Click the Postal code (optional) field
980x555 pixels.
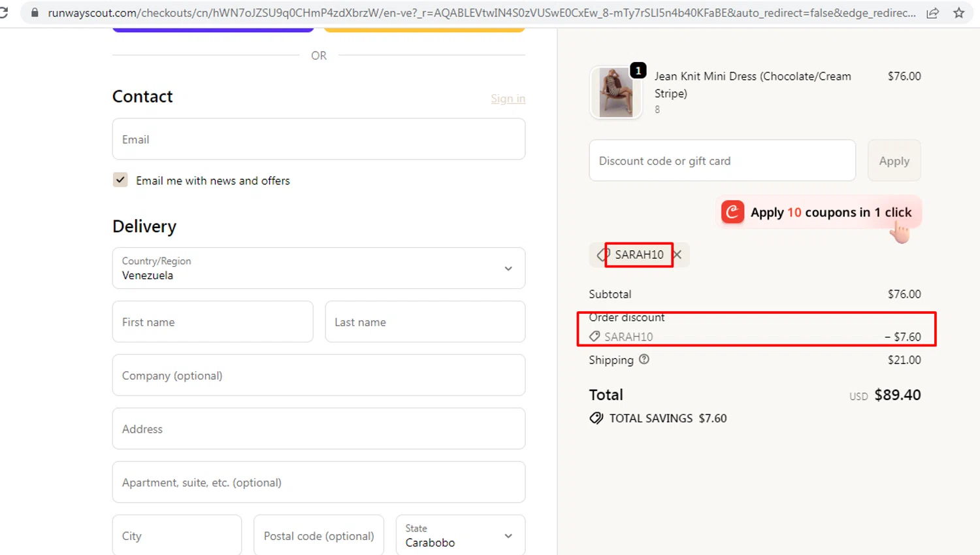[319, 535]
